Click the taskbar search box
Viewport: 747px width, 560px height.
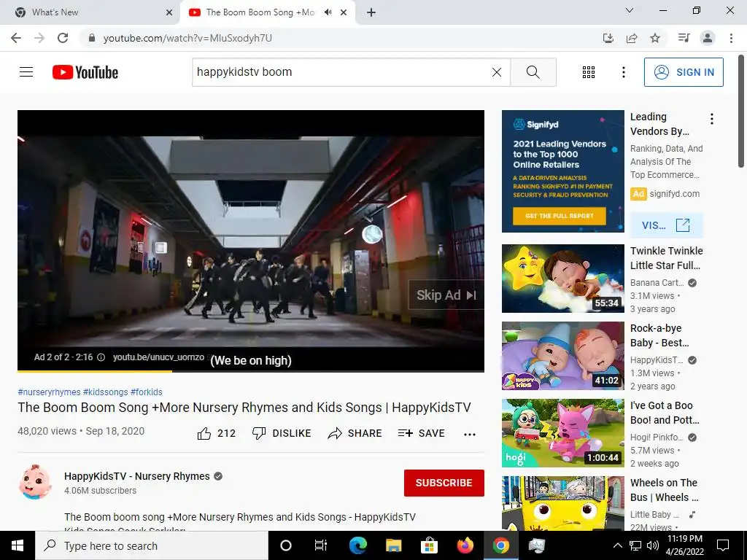click(x=152, y=545)
